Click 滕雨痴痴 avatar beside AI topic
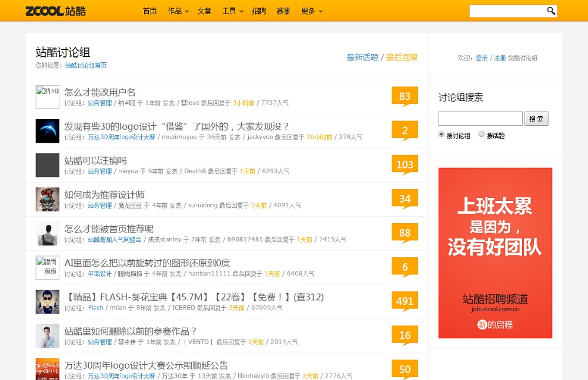This screenshot has height=380, width=588. 47,268
